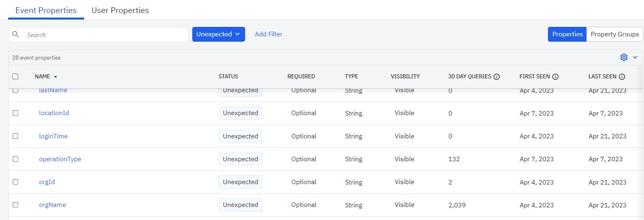
Task: Tick the orgName row checkbox
Action: tap(16, 205)
